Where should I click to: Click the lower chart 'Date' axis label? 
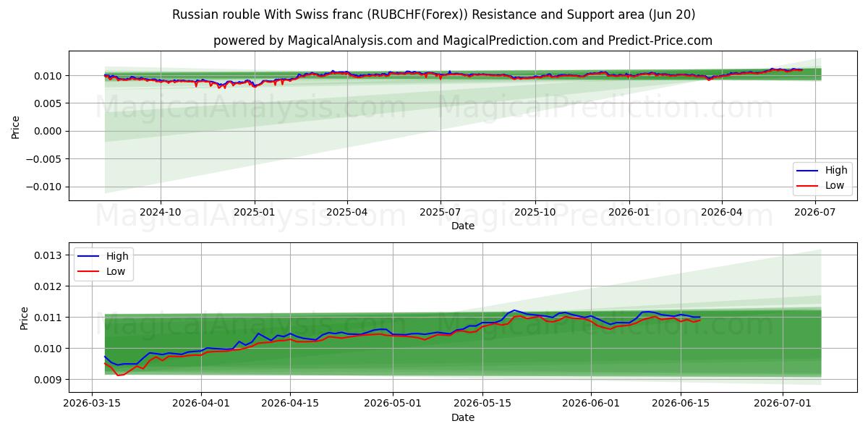463,417
